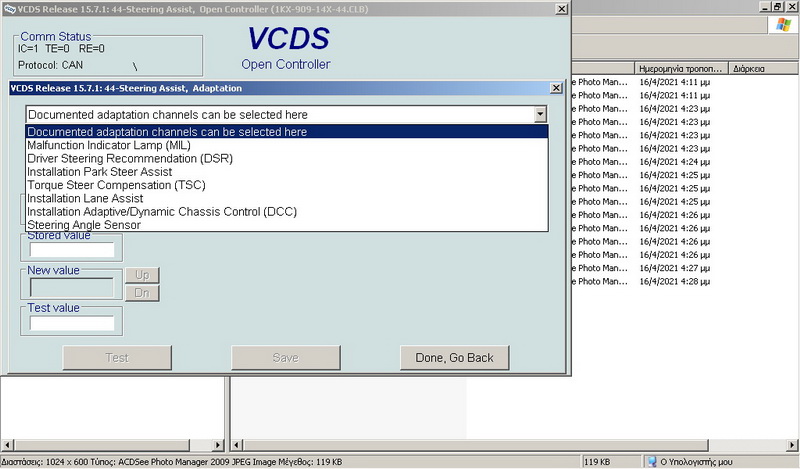The width and height of the screenshot is (800, 469).
Task: Close the Adaptation dialog
Action: coord(556,88)
